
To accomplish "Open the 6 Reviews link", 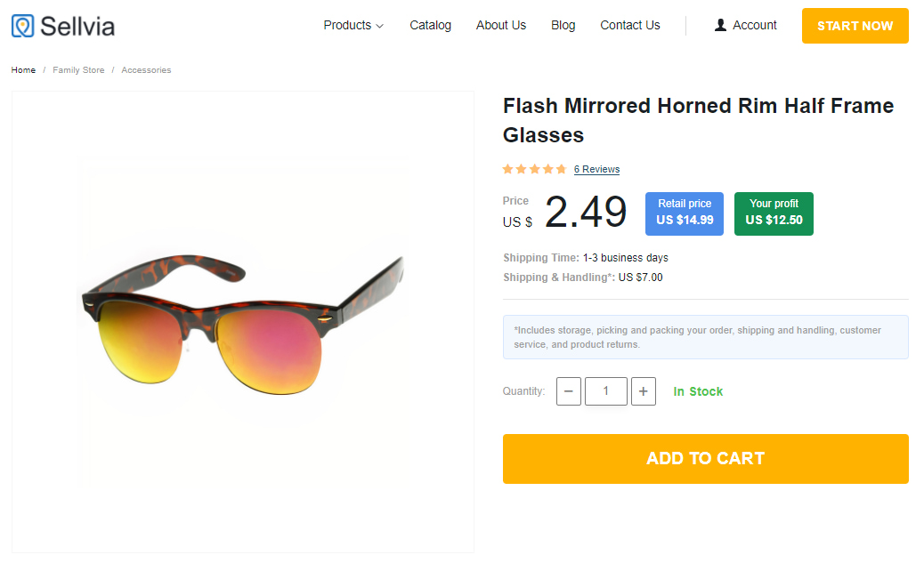I will tap(596, 169).
